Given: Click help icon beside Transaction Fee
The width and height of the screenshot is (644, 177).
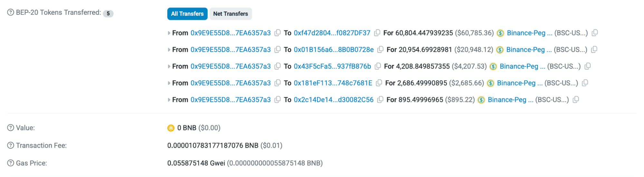Looking at the screenshot, I should click(11, 145).
